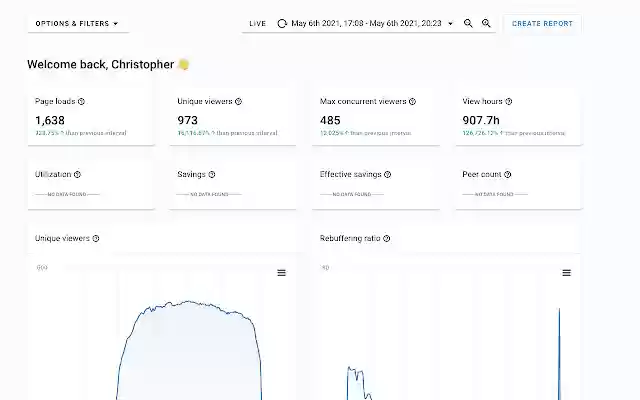Screen dimensions: 640x400
Task: Click the Max concurrent viewers label
Action: point(363,101)
